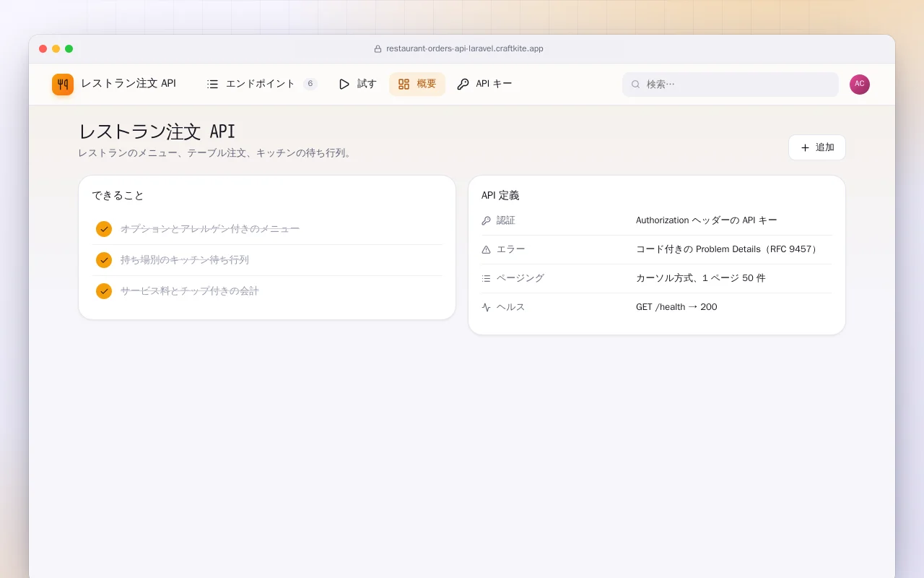Click the Problem Details（RFC 9457） value

(728, 249)
